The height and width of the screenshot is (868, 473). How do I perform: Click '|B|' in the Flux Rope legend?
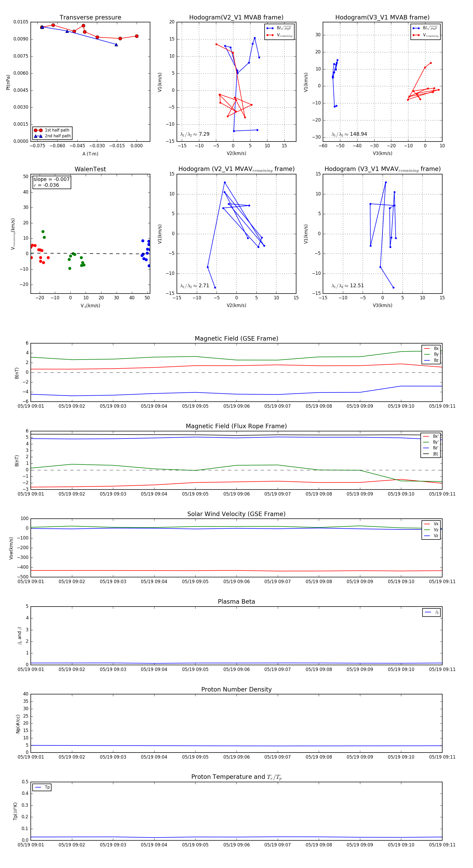point(435,454)
